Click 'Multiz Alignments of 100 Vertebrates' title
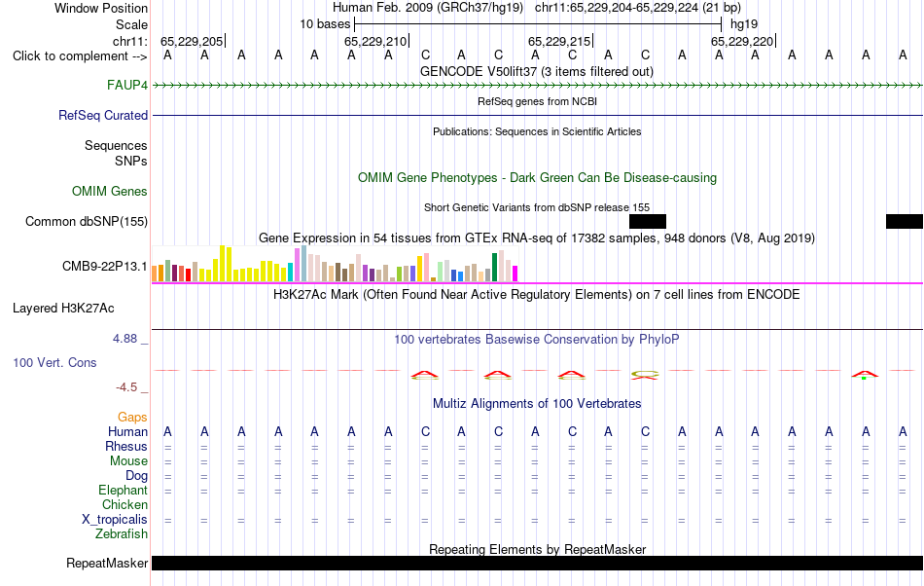The height and width of the screenshot is (586, 924). [537, 403]
